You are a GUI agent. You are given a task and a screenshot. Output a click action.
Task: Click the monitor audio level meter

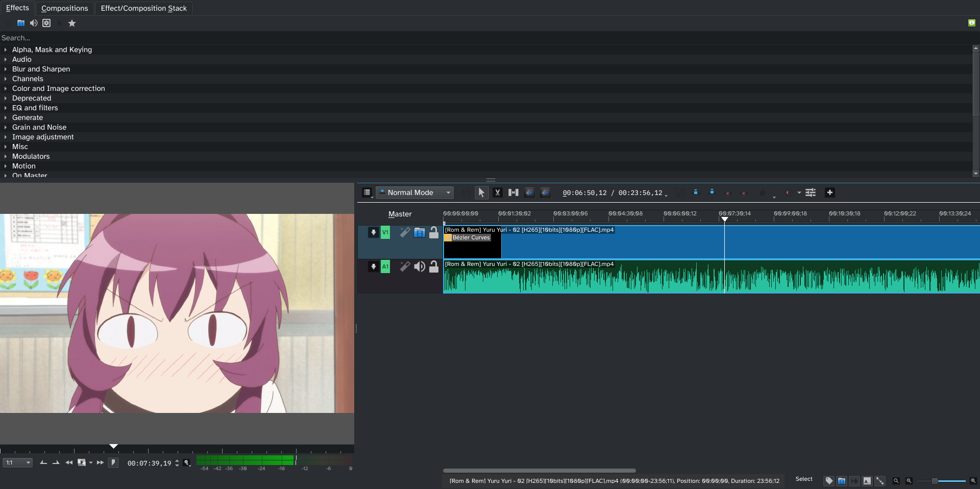click(x=275, y=460)
